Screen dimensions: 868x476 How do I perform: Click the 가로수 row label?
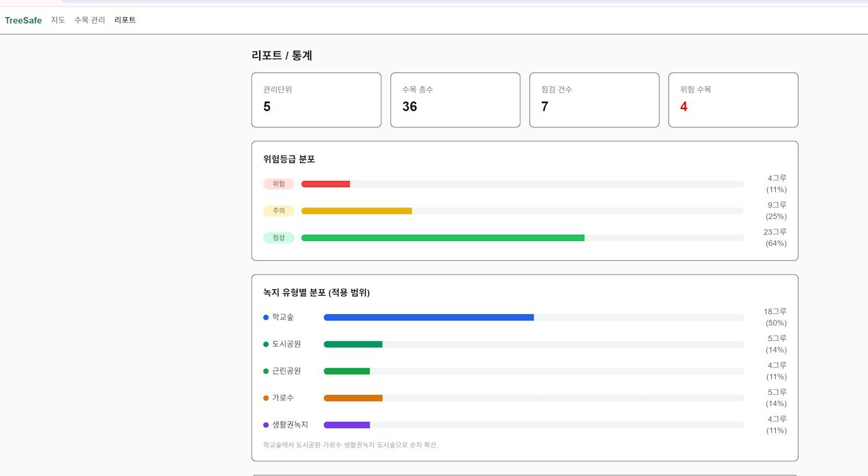pyautogui.click(x=283, y=398)
